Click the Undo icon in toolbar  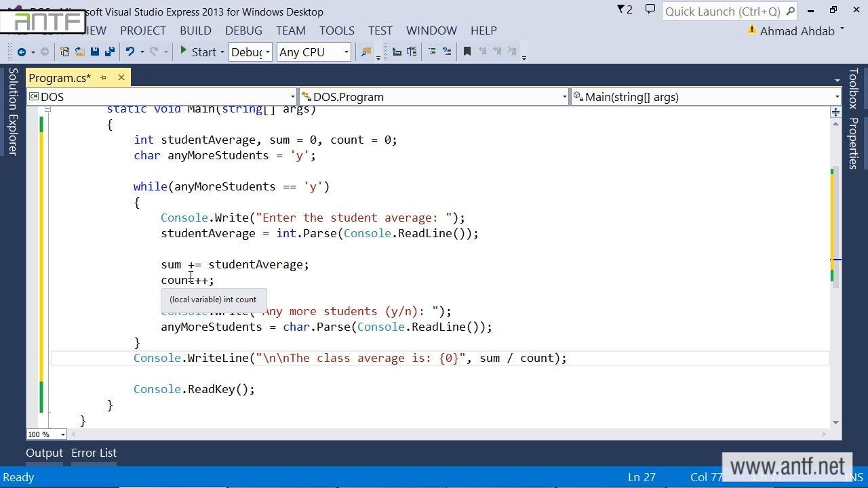point(130,52)
